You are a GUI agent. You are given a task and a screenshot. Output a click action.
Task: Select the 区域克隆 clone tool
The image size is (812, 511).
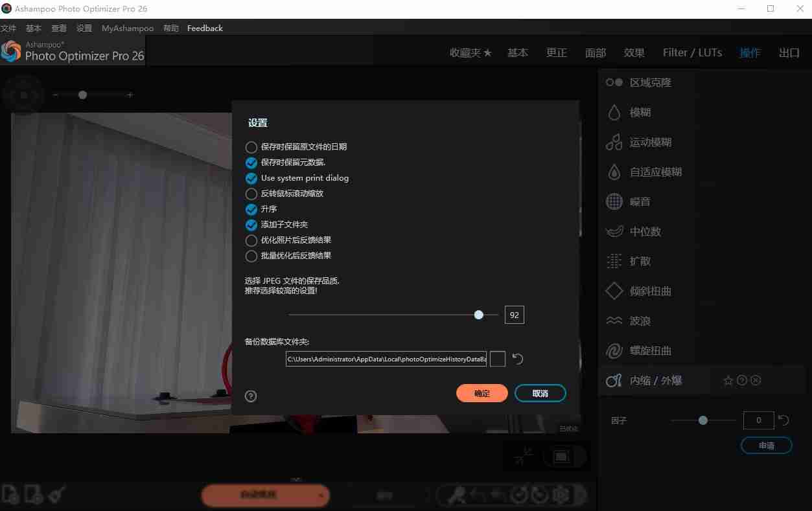[650, 83]
